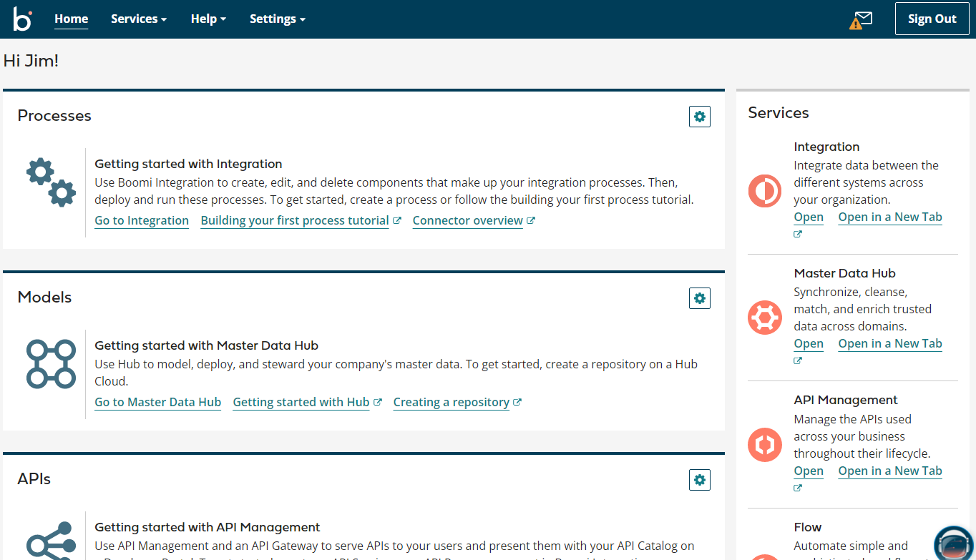Expand the Services dropdown menu

139,19
